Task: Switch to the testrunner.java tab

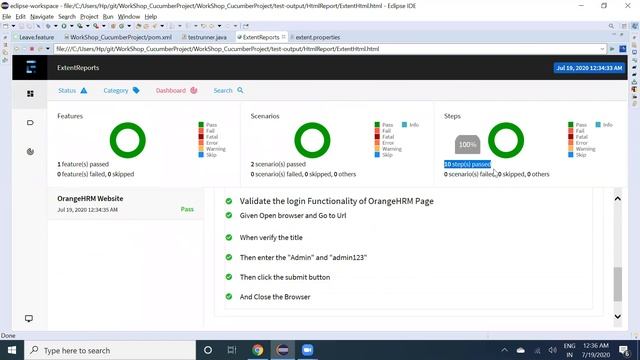Action: pyautogui.click(x=204, y=37)
